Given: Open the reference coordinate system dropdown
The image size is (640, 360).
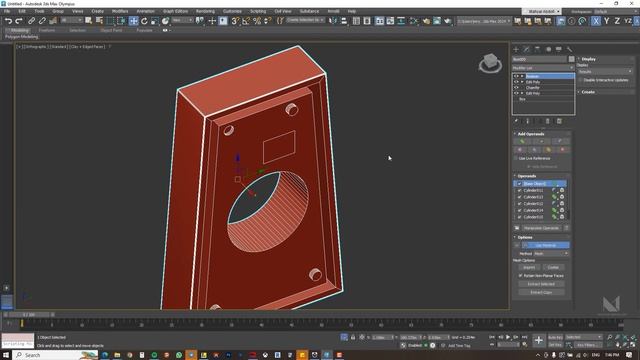Looking at the screenshot, I should pos(182,20).
